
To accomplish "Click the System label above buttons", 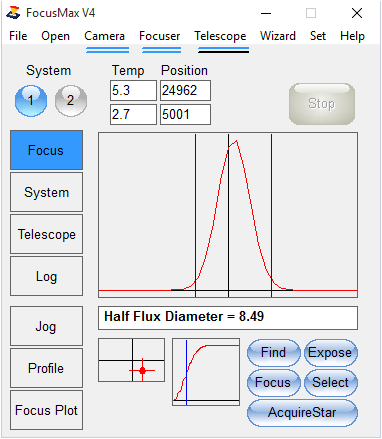I will [x=49, y=71].
